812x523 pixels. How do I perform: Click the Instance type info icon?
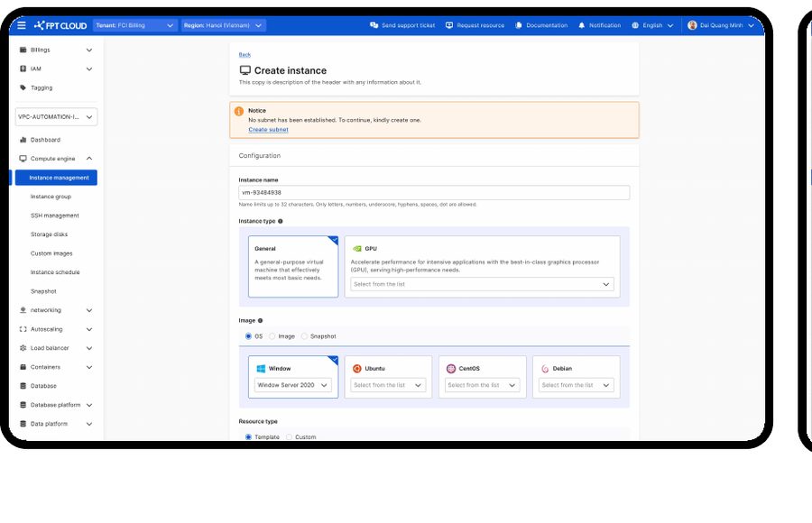(x=281, y=221)
